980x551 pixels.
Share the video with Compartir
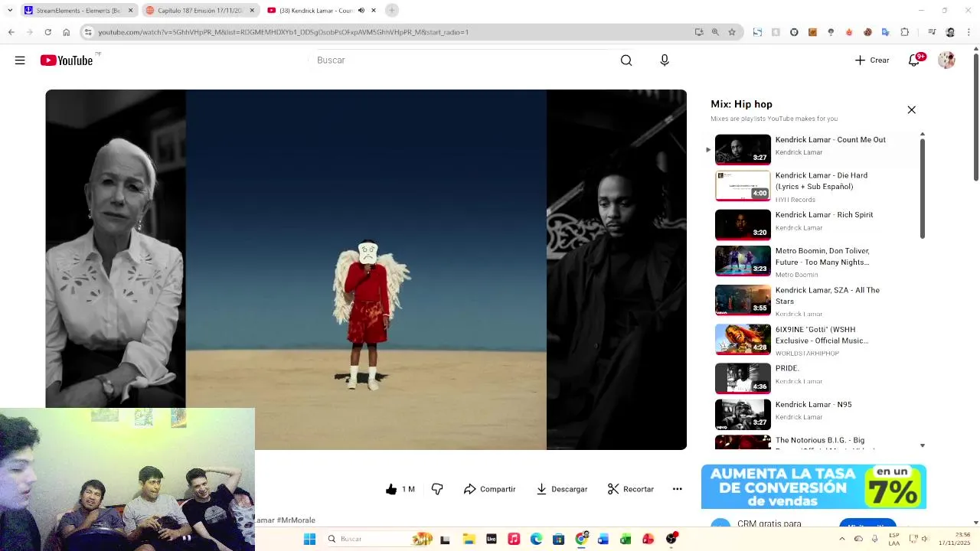[x=489, y=489]
